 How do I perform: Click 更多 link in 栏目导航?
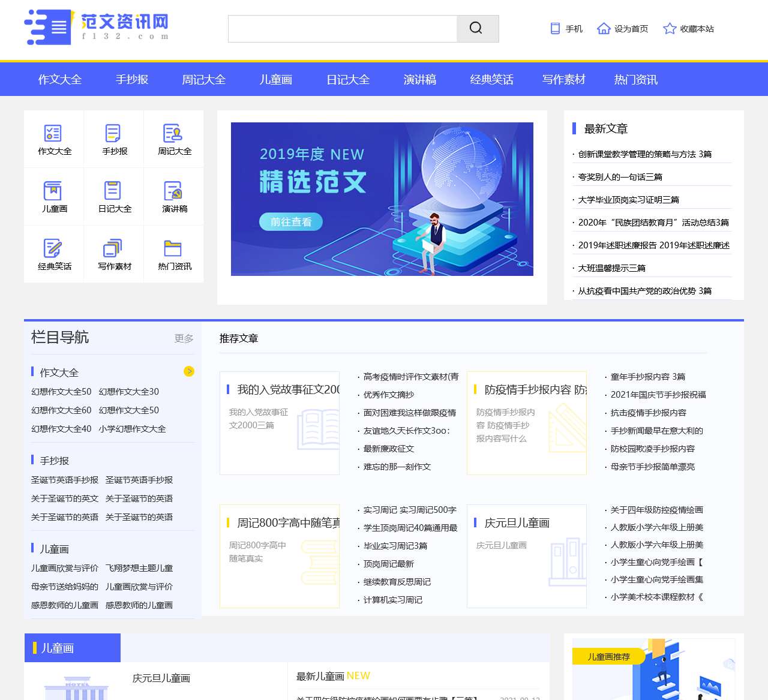(x=184, y=338)
